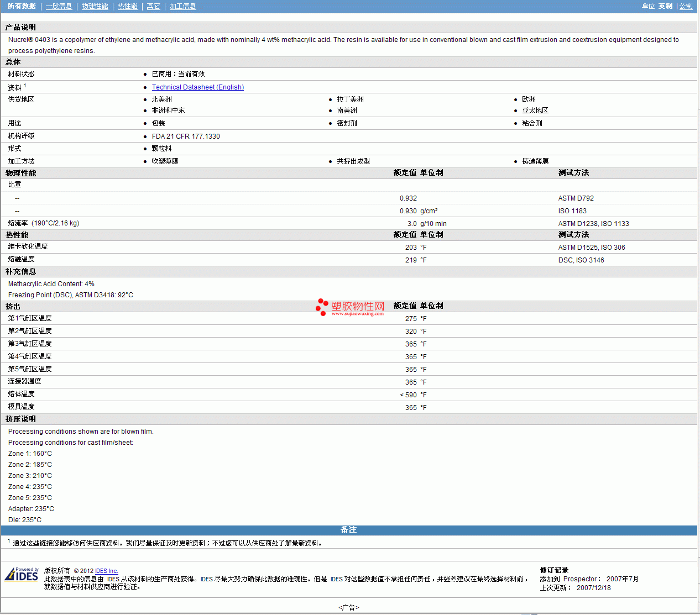Switch units to 英制
700x615 pixels.
[665, 6]
